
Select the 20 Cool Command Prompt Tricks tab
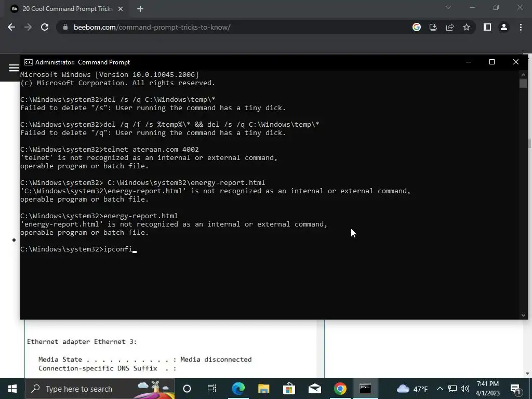[67, 9]
